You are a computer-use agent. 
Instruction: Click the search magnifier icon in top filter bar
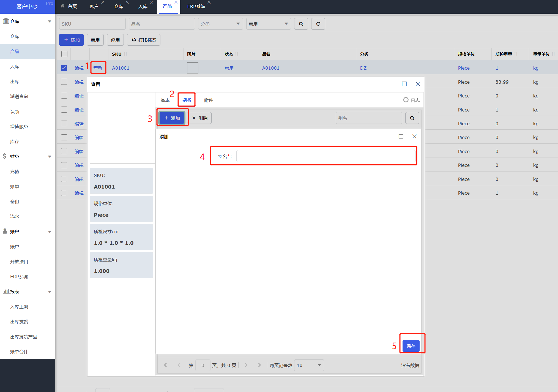coord(301,24)
